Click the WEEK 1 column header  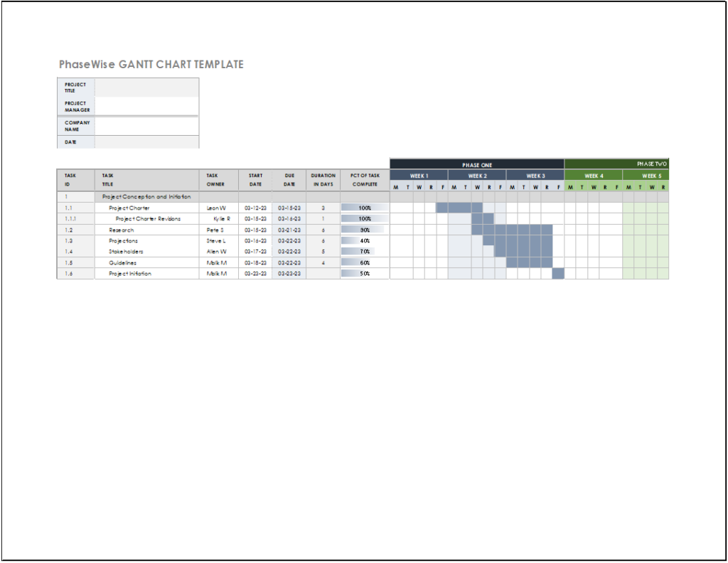418,174
